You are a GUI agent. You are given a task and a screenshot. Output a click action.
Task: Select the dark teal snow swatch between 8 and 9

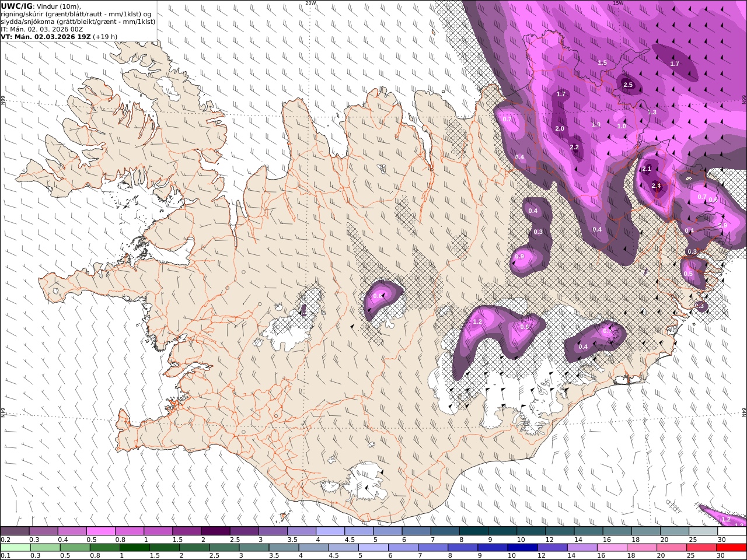[x=473, y=531]
